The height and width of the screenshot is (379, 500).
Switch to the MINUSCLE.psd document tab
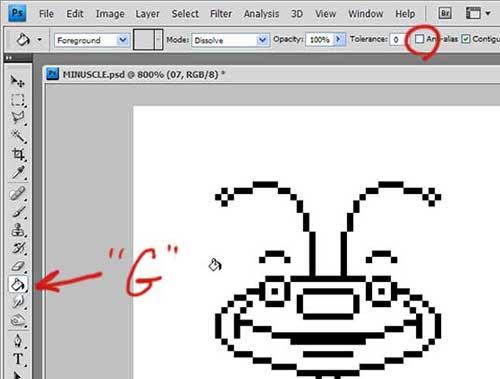click(135, 74)
